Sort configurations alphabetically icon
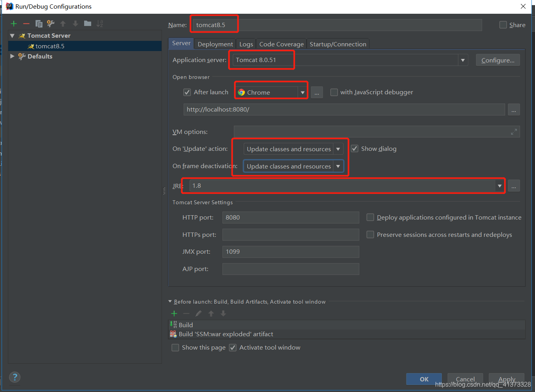Viewport: 535px width, 392px height. pos(100,24)
